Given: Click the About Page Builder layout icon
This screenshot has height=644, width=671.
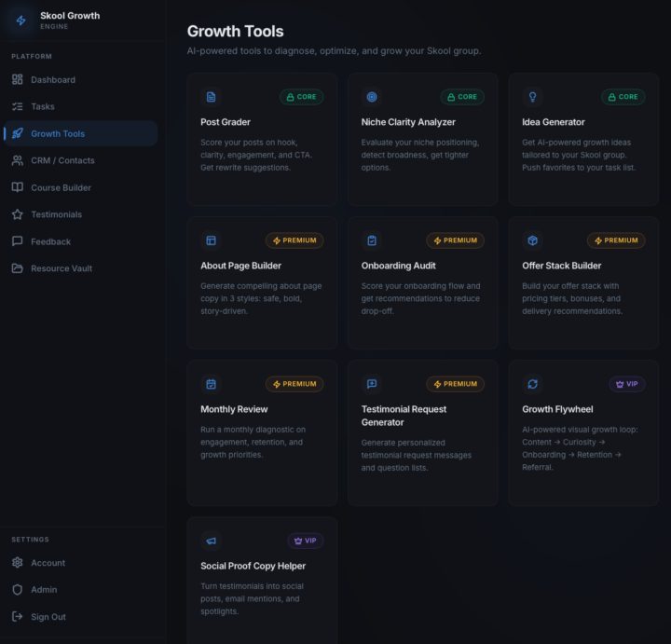Looking at the screenshot, I should 211,240.
